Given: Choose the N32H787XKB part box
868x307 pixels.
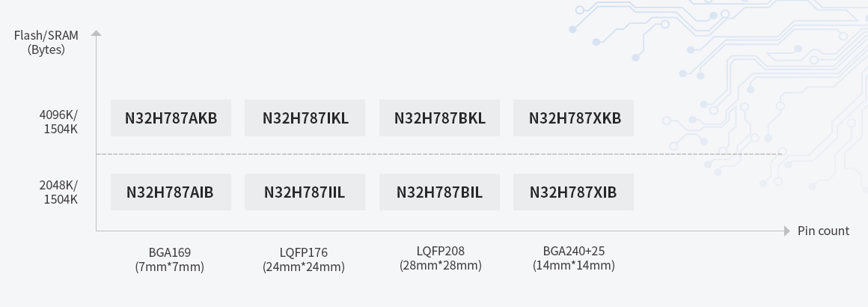Looking at the screenshot, I should 573,118.
